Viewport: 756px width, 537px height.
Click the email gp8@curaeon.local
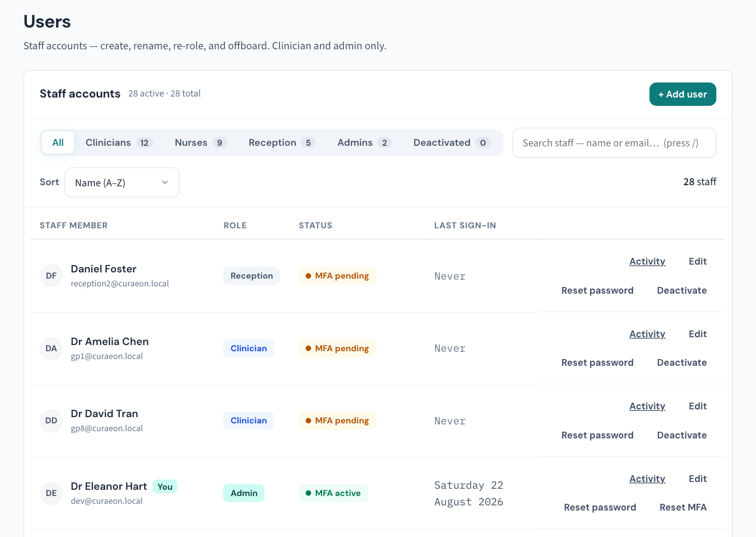(x=107, y=429)
